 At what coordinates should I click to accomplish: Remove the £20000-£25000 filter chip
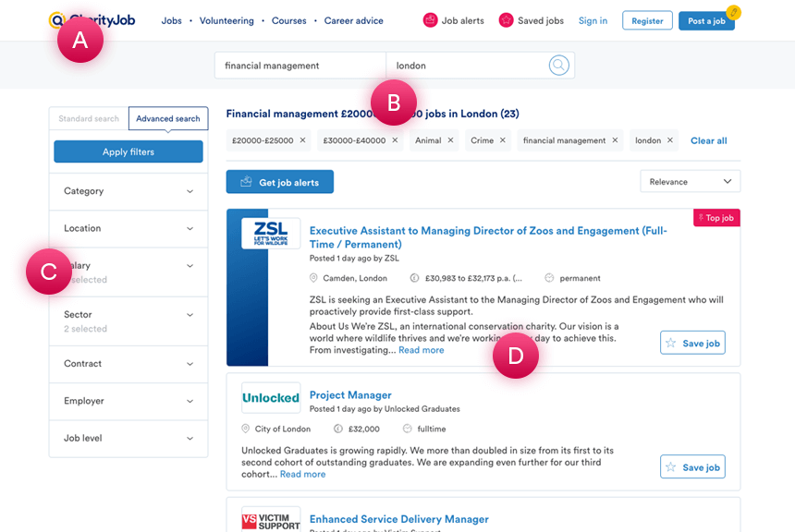tap(302, 140)
